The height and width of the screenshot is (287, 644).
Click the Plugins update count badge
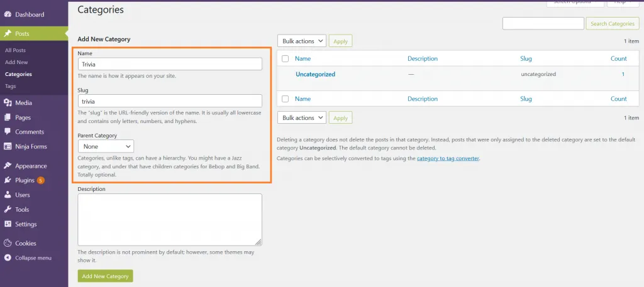(40, 180)
